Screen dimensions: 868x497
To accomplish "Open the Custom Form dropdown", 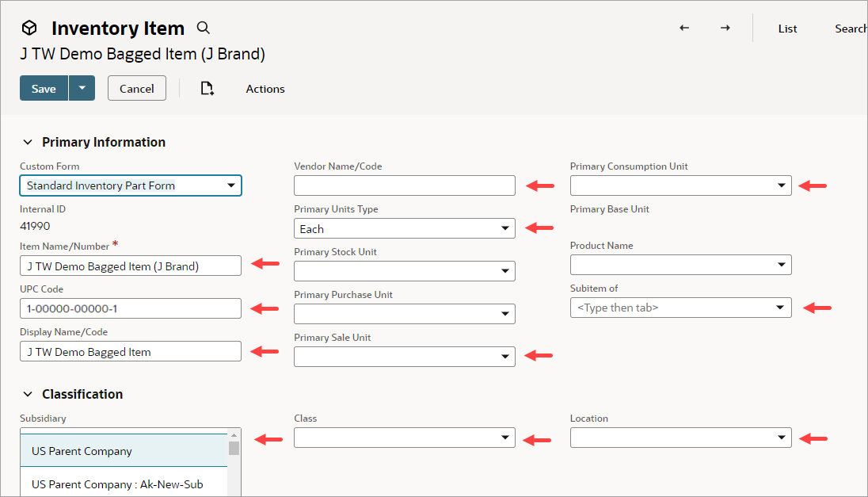I will point(131,185).
